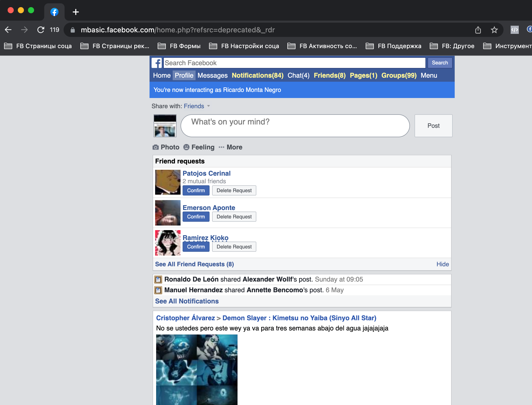Select the Facebook browser tab
Screen dimensions: 532x405
click(x=54, y=12)
